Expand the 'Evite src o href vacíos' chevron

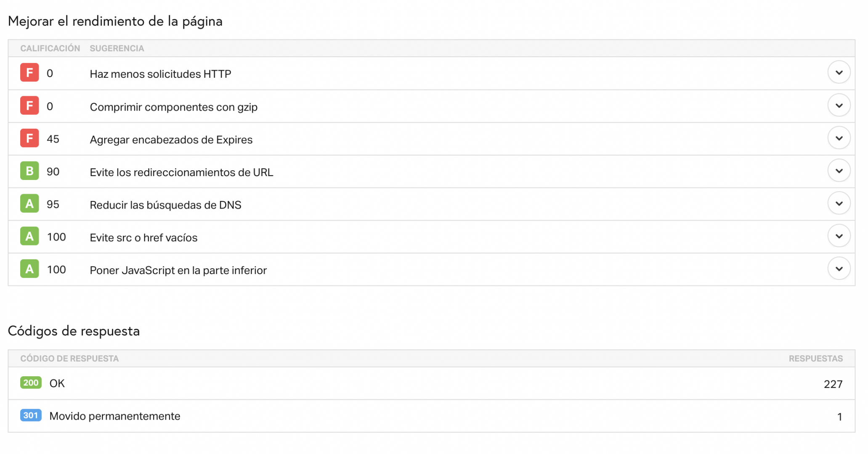pyautogui.click(x=839, y=236)
